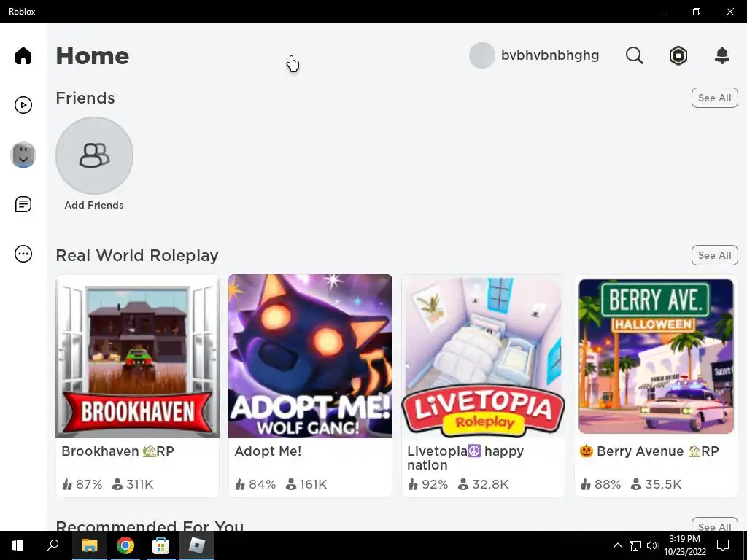The width and height of the screenshot is (747, 560).
Task: Open the Discover play icon in sidebar
Action: pyautogui.click(x=23, y=105)
